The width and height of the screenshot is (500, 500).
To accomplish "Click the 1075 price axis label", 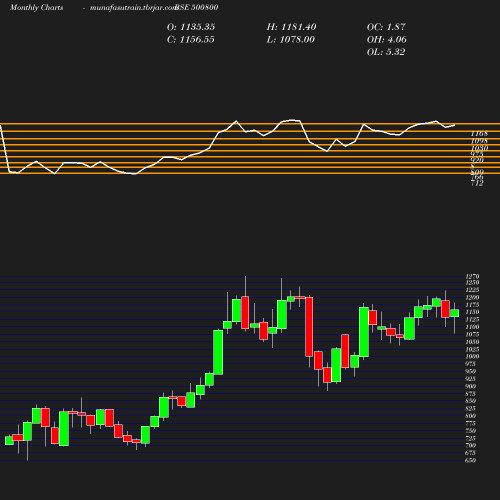I will point(472,334).
